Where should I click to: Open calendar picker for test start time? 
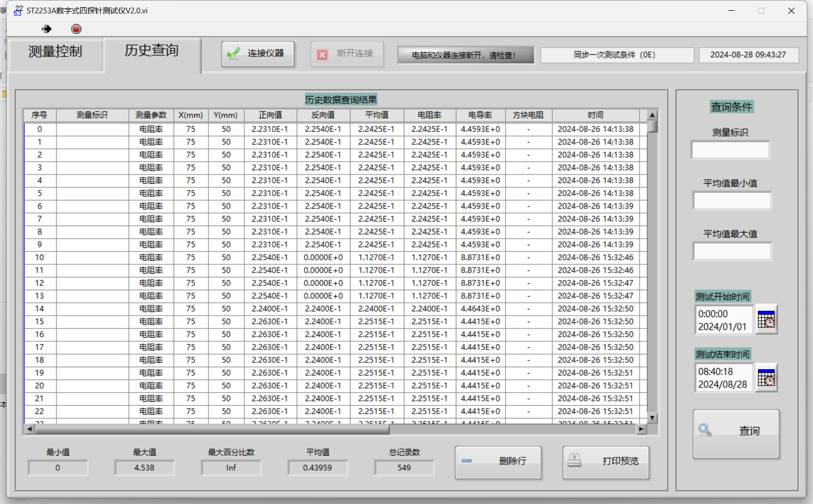[x=766, y=319]
